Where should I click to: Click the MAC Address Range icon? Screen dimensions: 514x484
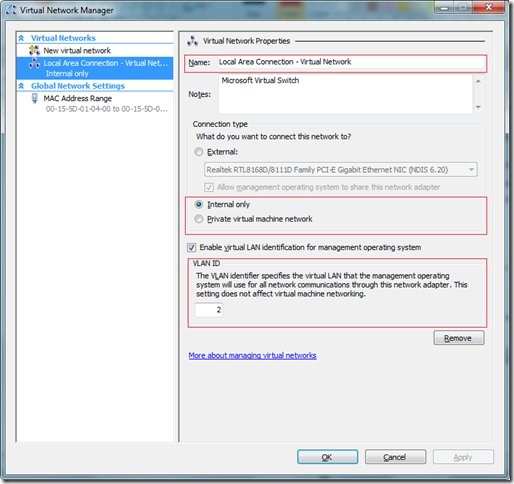point(34,98)
